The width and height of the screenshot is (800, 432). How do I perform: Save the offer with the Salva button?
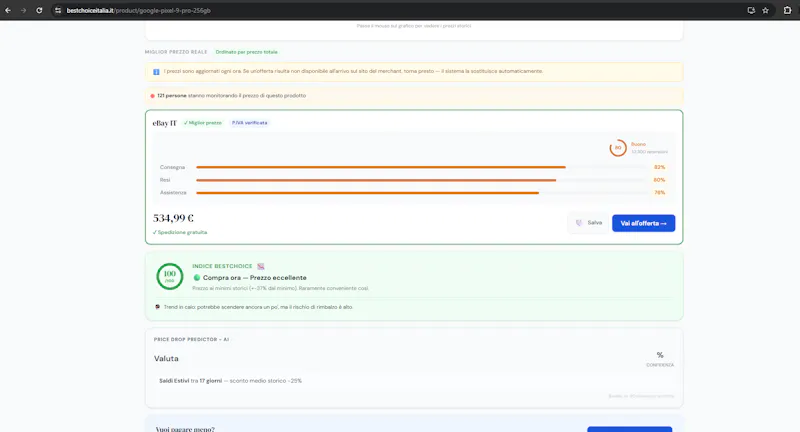[588, 223]
